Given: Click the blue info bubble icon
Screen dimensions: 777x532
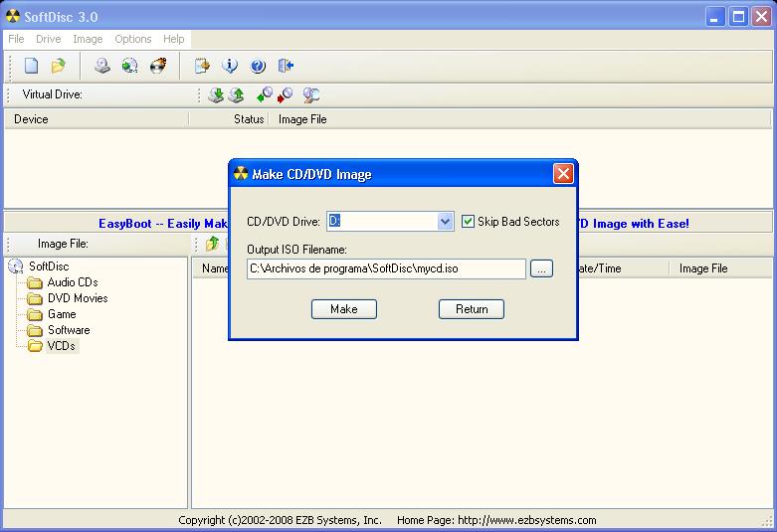Looking at the screenshot, I should click(230, 66).
